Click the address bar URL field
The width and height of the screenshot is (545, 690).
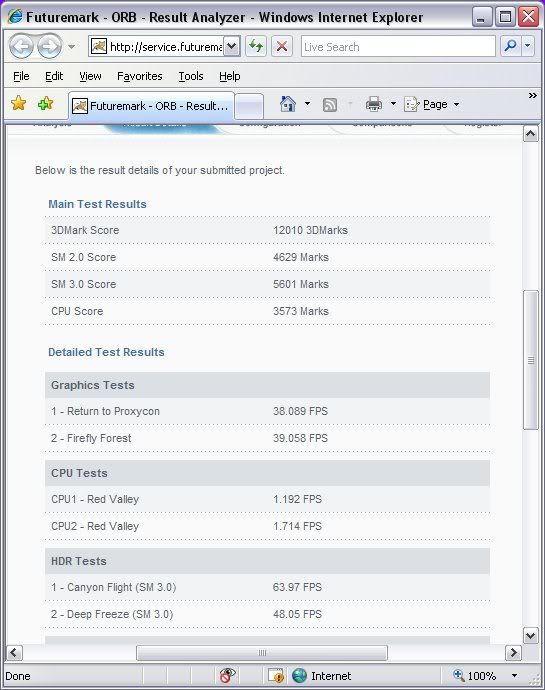157,47
